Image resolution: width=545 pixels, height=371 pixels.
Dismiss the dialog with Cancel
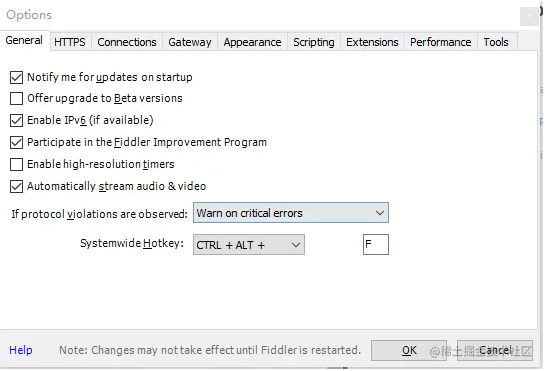(495, 350)
